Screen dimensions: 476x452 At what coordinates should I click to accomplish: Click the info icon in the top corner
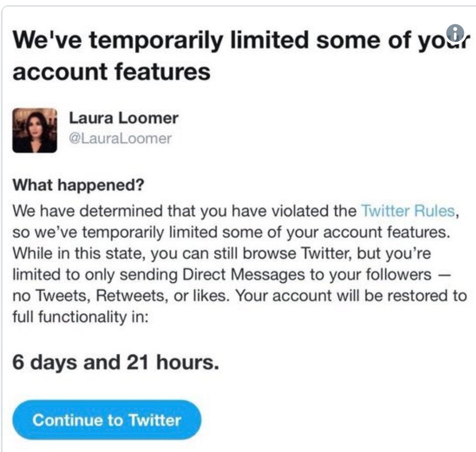click(456, 33)
